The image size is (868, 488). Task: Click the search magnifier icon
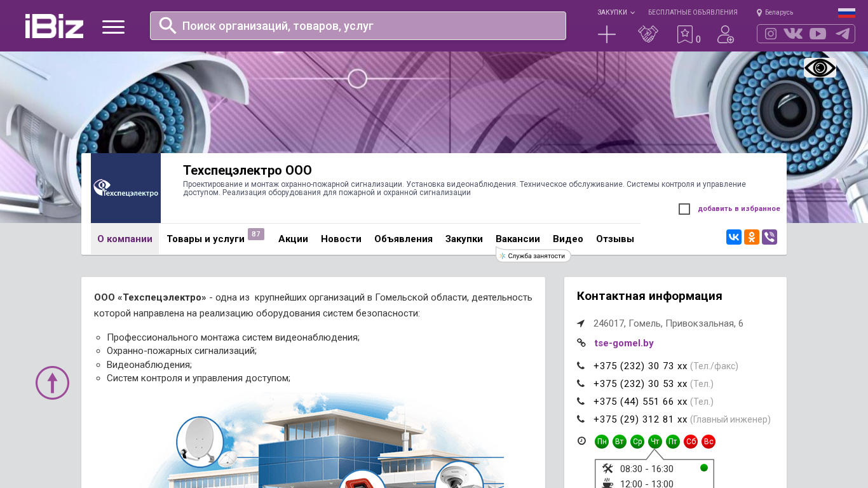coord(168,25)
